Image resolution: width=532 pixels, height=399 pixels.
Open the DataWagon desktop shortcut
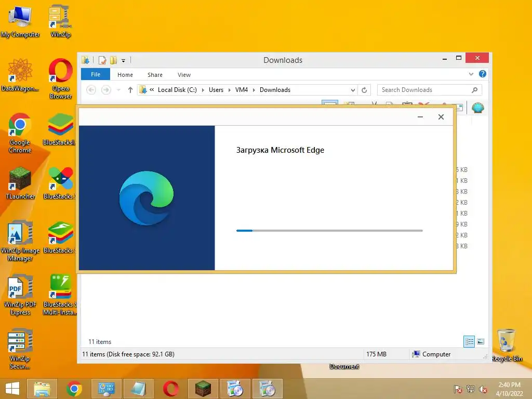point(20,75)
